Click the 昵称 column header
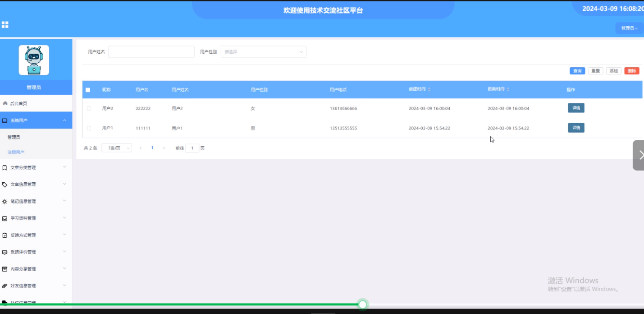The height and width of the screenshot is (314, 644). point(106,90)
